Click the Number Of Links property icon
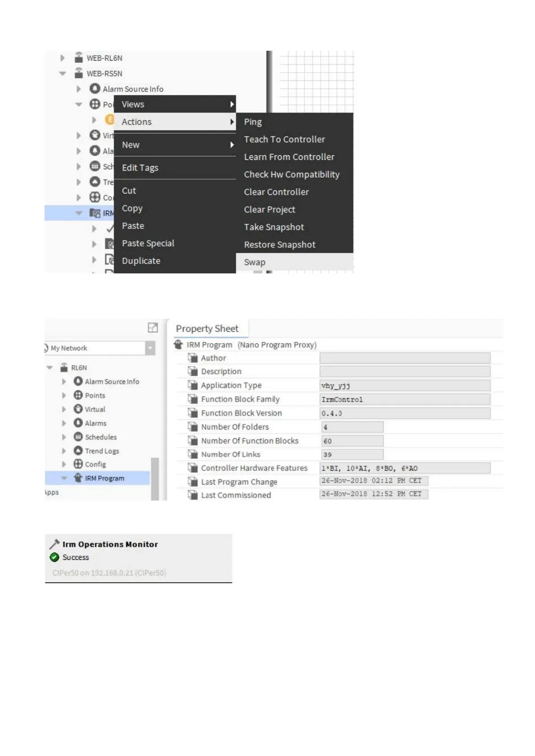The height and width of the screenshot is (756, 535). (x=193, y=454)
